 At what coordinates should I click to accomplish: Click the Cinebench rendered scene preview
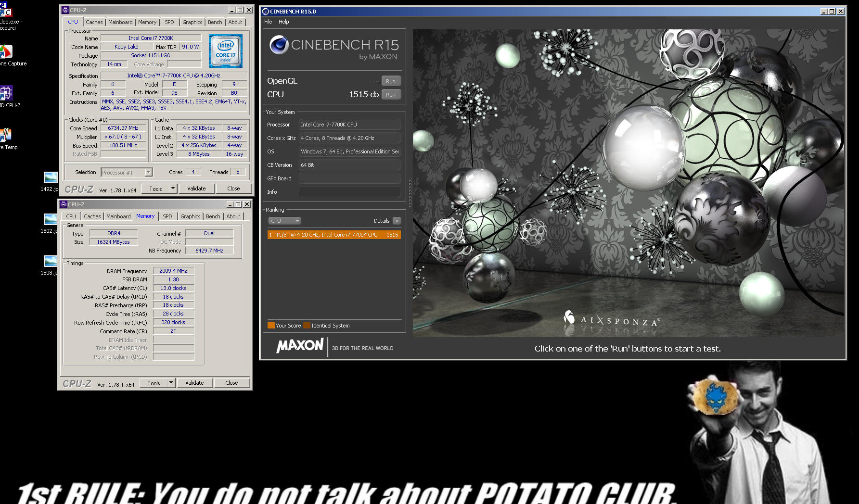tap(628, 183)
